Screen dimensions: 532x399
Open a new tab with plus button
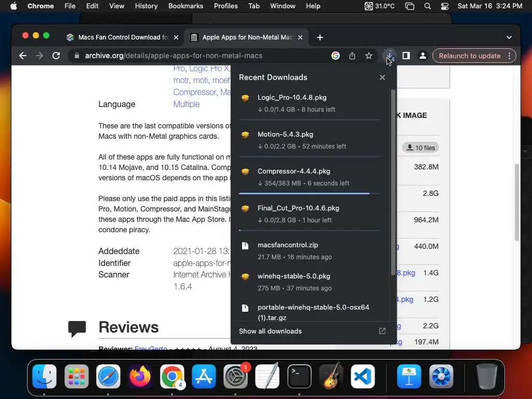[x=320, y=37]
